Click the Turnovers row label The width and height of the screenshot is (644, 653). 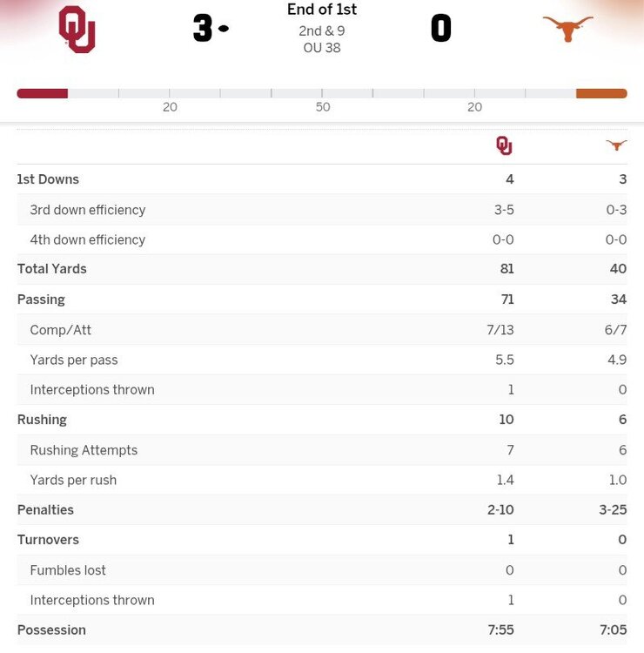pos(48,540)
